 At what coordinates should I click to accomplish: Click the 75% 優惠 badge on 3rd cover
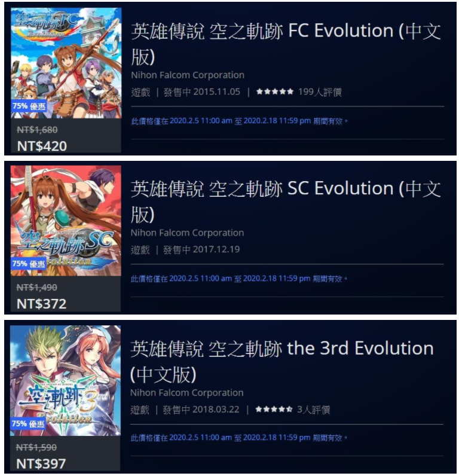[28, 423]
